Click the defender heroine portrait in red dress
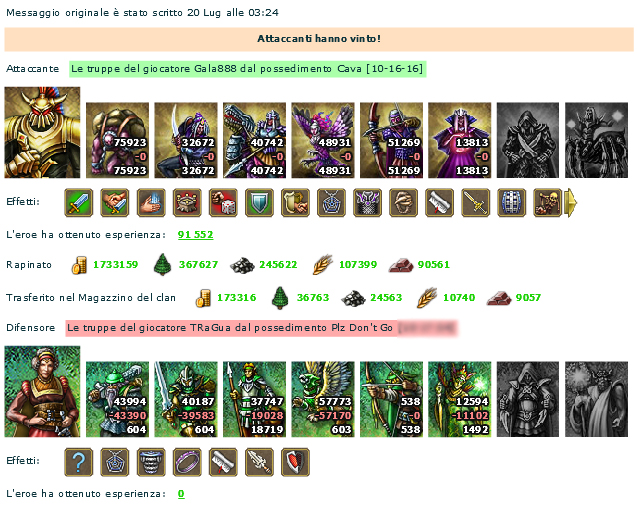 point(42,392)
